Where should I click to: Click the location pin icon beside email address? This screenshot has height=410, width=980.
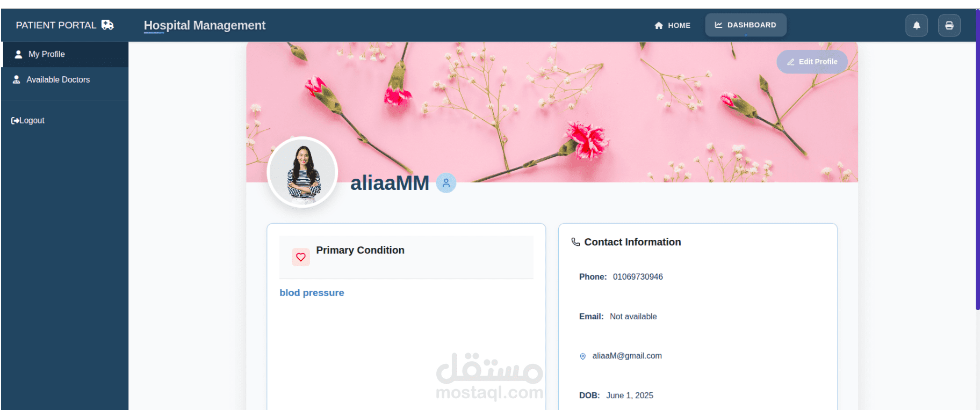coord(583,356)
